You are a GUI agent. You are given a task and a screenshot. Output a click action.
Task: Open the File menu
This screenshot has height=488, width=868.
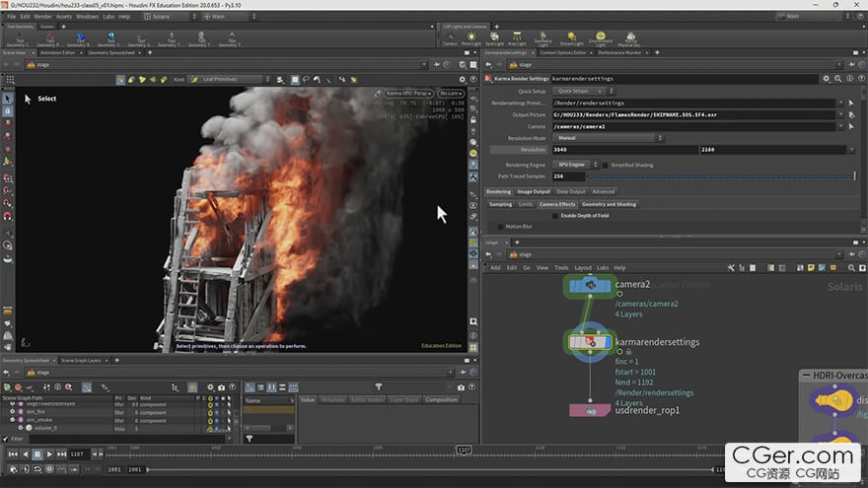coord(12,17)
